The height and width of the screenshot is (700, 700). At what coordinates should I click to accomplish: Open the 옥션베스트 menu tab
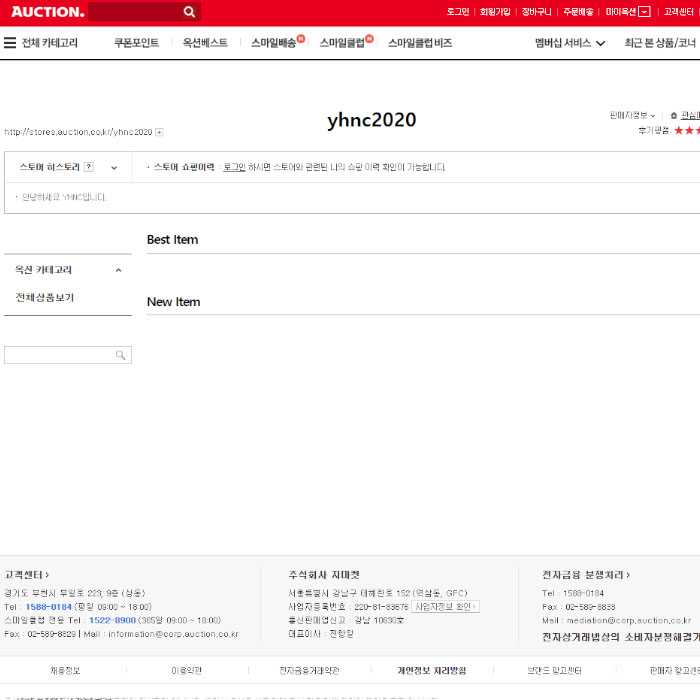(205, 43)
